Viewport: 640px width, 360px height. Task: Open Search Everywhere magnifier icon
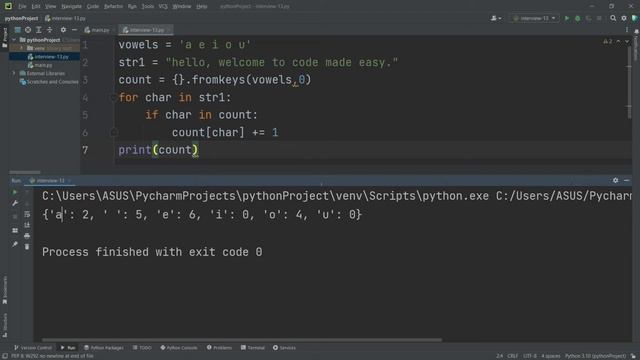[x=613, y=18]
